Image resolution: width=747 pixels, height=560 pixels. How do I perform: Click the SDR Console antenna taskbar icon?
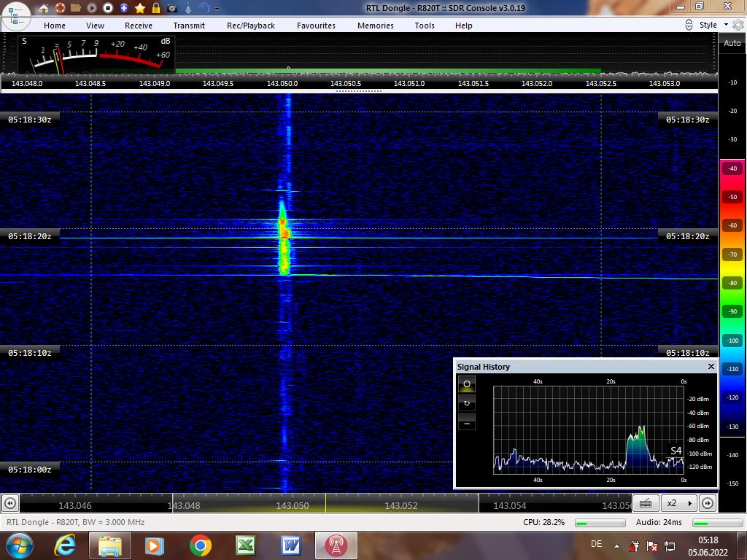(336, 545)
